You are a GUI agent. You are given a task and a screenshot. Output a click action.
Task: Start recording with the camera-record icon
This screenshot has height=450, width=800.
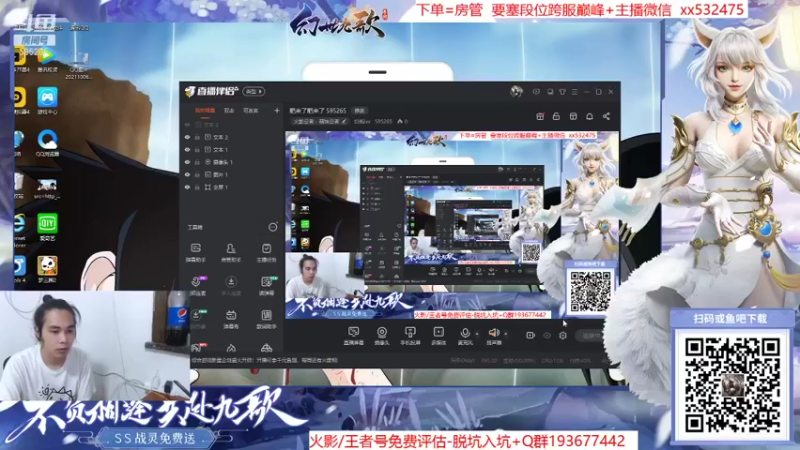click(x=530, y=335)
